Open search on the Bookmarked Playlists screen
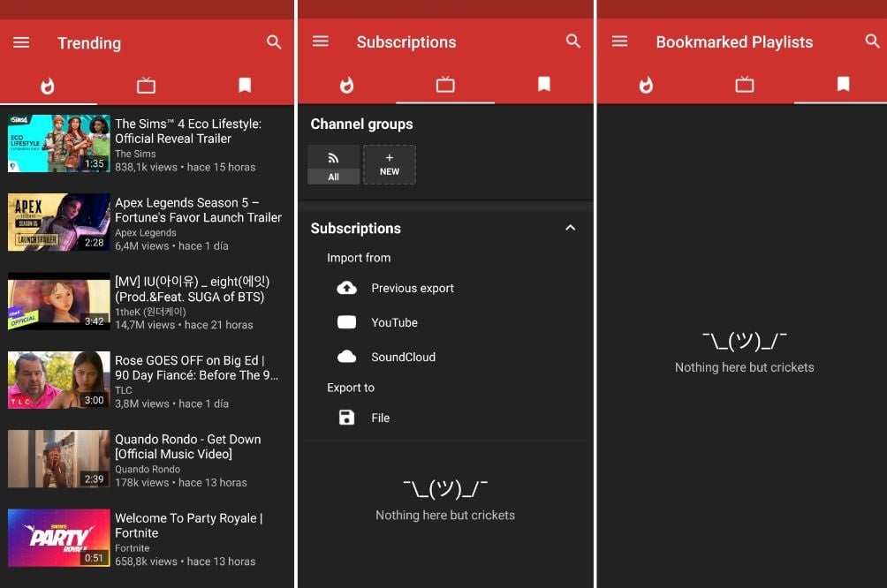 click(x=872, y=41)
